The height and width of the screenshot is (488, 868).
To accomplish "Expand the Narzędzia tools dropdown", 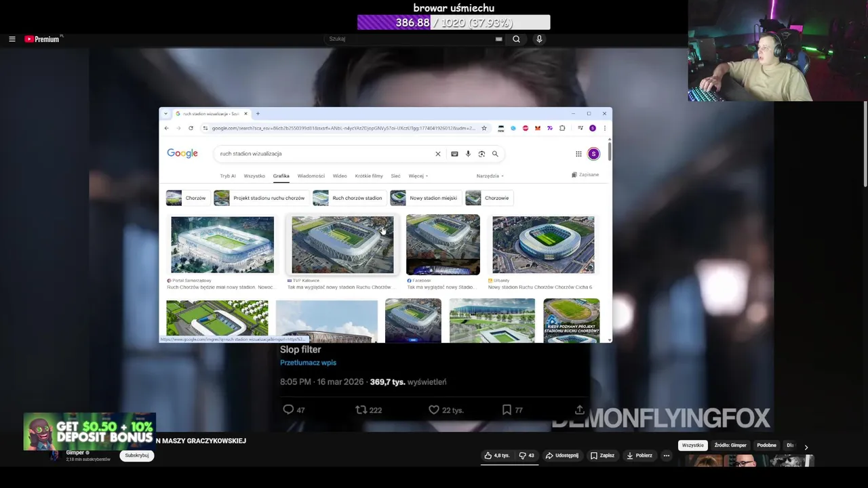I will coord(490,176).
